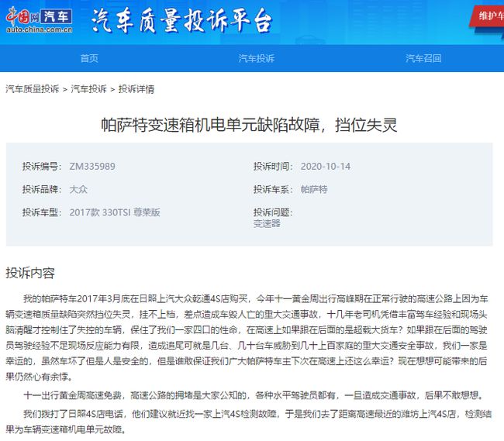Click the paragraph starting 我们拨打了日照4S店电话
This screenshot has height=441, width=504.
[x=248, y=422]
